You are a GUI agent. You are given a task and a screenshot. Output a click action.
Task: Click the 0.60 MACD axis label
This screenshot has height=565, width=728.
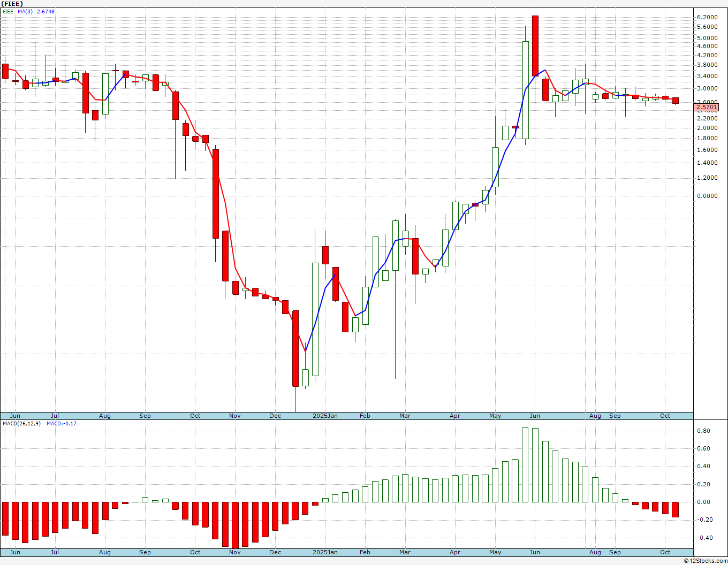point(703,448)
